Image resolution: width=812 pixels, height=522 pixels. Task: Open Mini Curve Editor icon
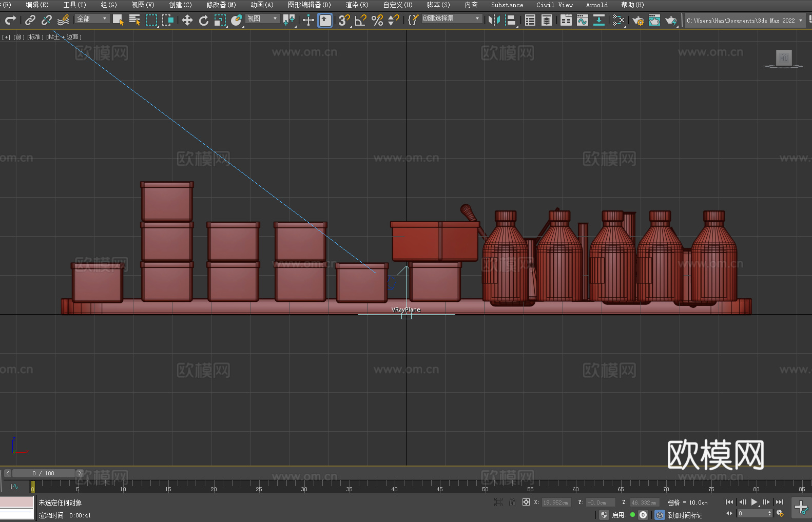click(14, 486)
